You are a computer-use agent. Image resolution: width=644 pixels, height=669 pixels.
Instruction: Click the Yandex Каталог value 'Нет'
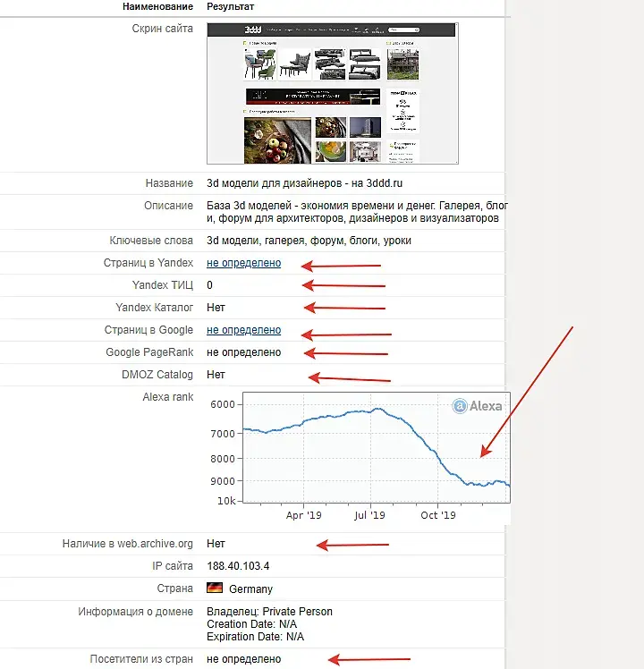(x=216, y=308)
